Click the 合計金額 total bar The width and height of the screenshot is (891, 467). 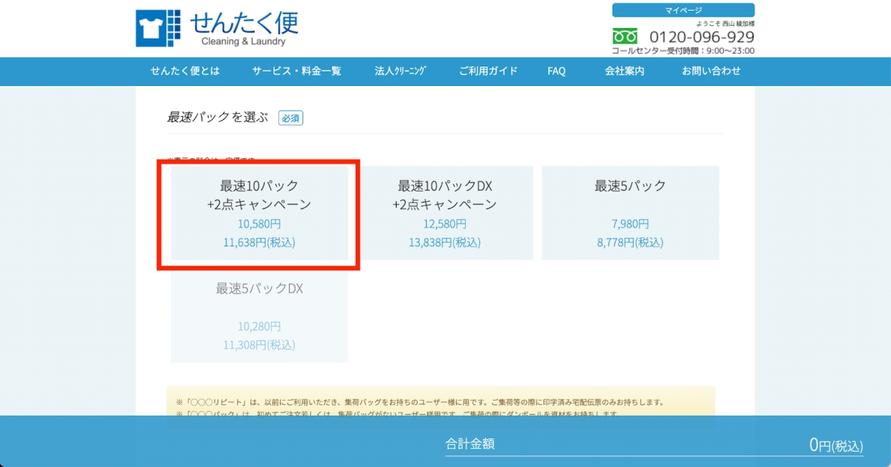[x=470, y=444]
